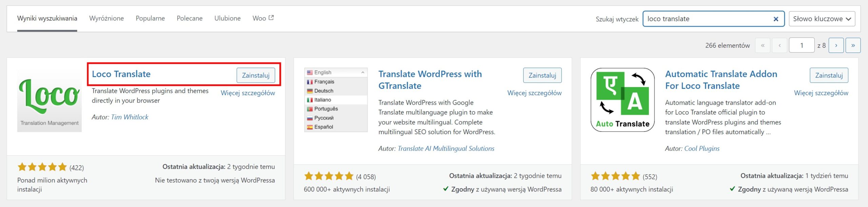Click the Loco Translate plugin logo
This screenshot has height=207, width=868.
point(50,100)
